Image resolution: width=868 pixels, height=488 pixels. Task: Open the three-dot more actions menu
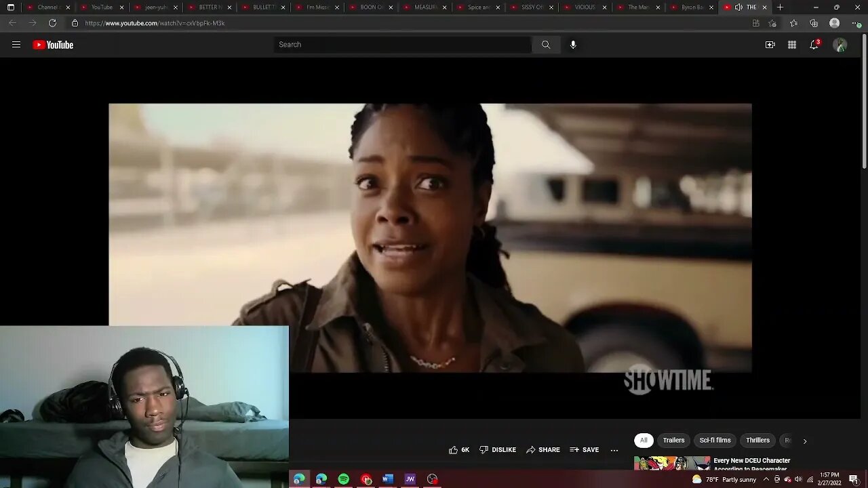click(x=614, y=450)
